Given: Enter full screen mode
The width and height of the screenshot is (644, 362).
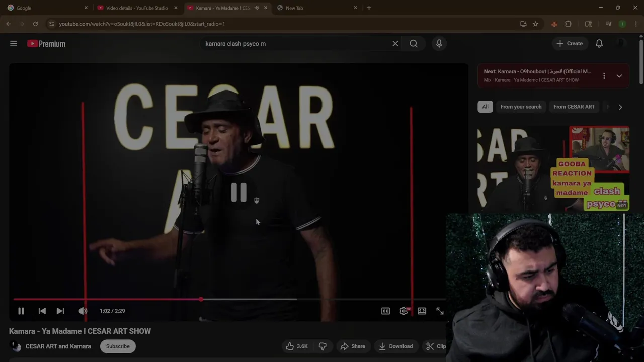Looking at the screenshot, I should (x=440, y=311).
